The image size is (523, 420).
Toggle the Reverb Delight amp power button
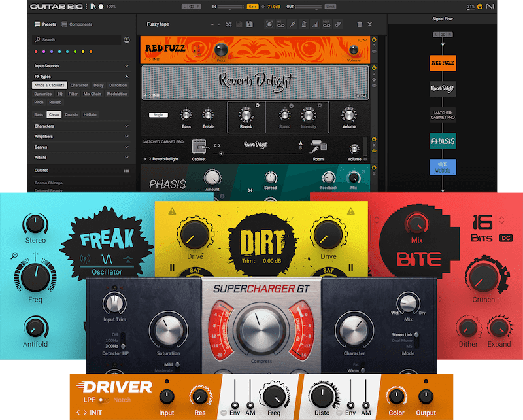pyautogui.click(x=374, y=68)
